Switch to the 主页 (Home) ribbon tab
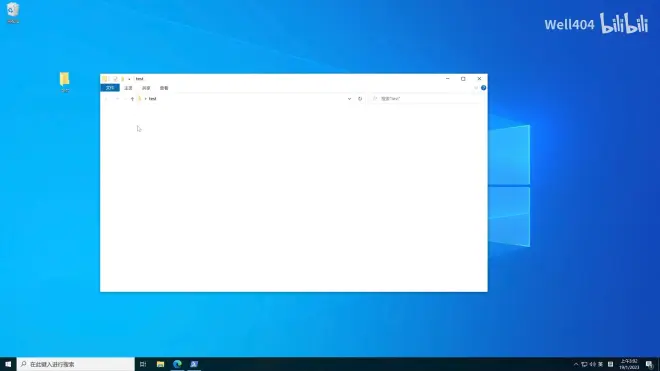 pos(128,88)
